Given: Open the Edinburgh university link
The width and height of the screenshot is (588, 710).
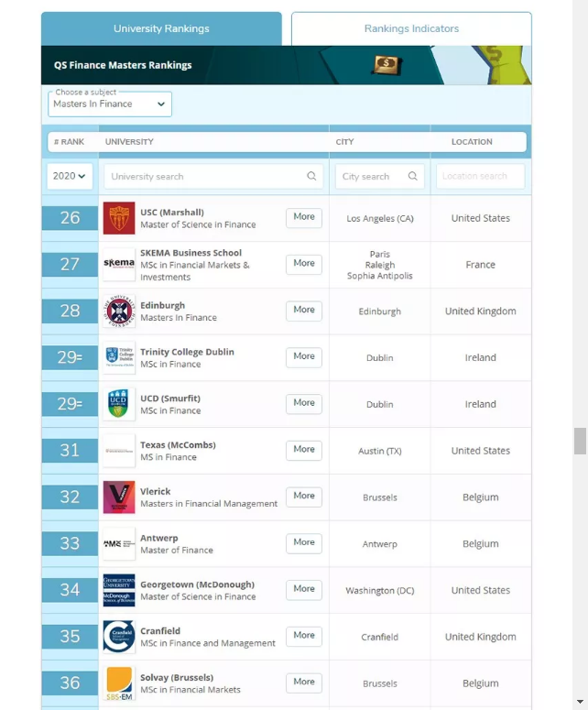Looking at the screenshot, I should 162,306.
